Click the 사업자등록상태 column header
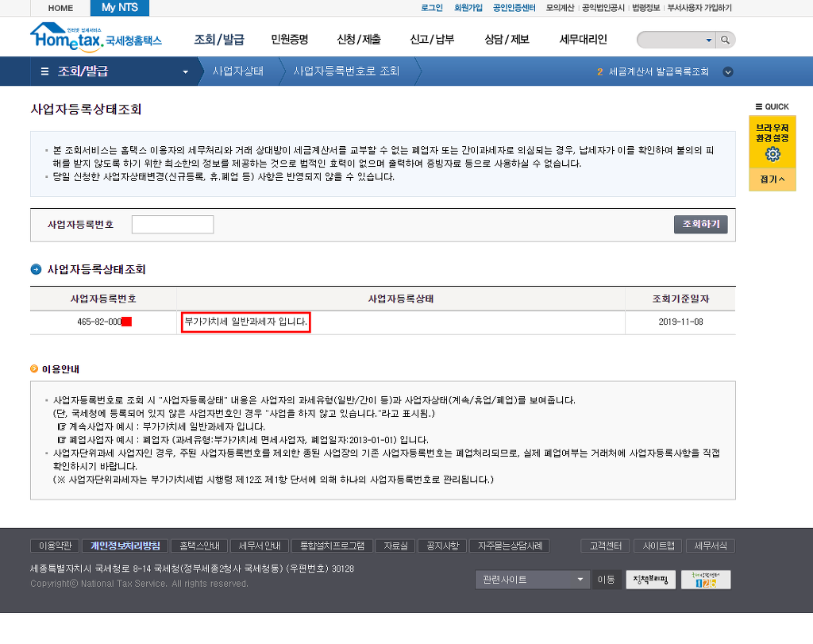The height and width of the screenshot is (644, 813). 401,299
